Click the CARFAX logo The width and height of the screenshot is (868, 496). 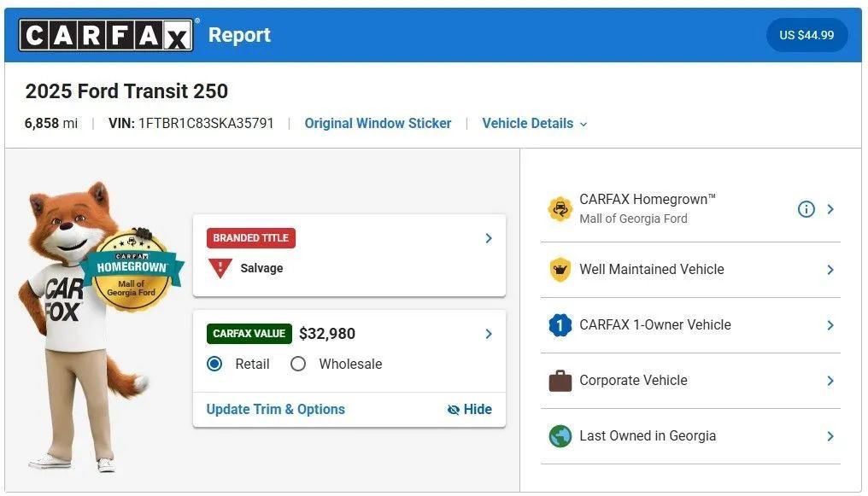point(106,35)
